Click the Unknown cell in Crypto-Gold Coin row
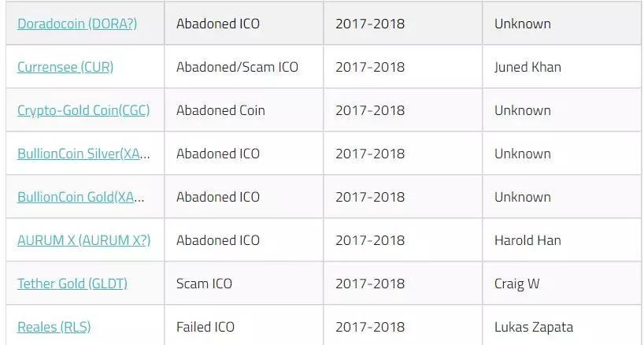Image resolution: width=644 pixels, height=345 pixels. pos(523,110)
